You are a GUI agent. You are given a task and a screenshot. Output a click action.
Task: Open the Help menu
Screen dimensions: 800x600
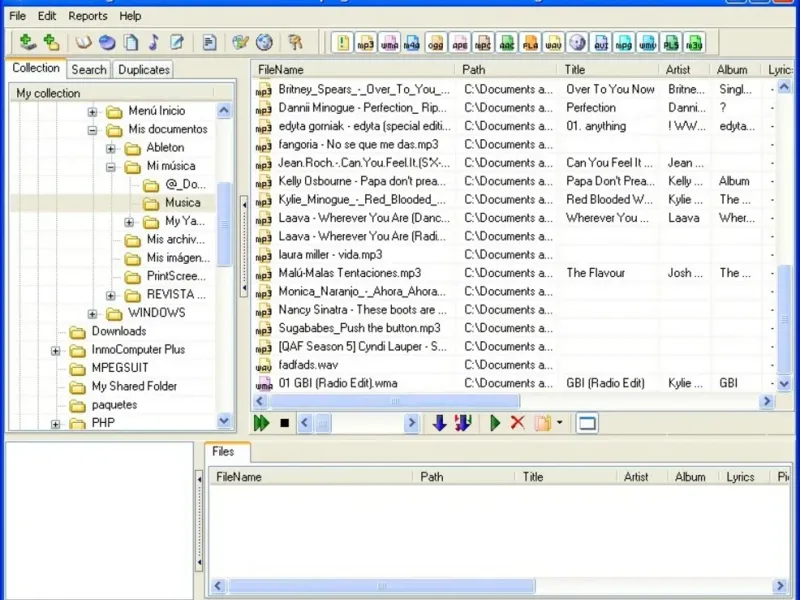(x=130, y=16)
